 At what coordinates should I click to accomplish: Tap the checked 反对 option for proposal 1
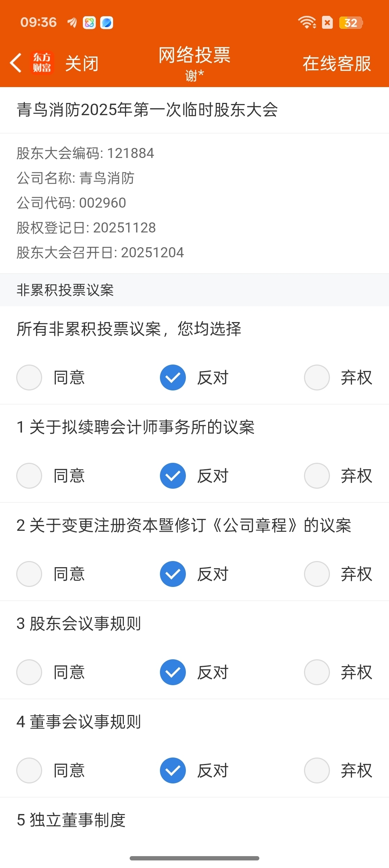pyautogui.click(x=173, y=476)
